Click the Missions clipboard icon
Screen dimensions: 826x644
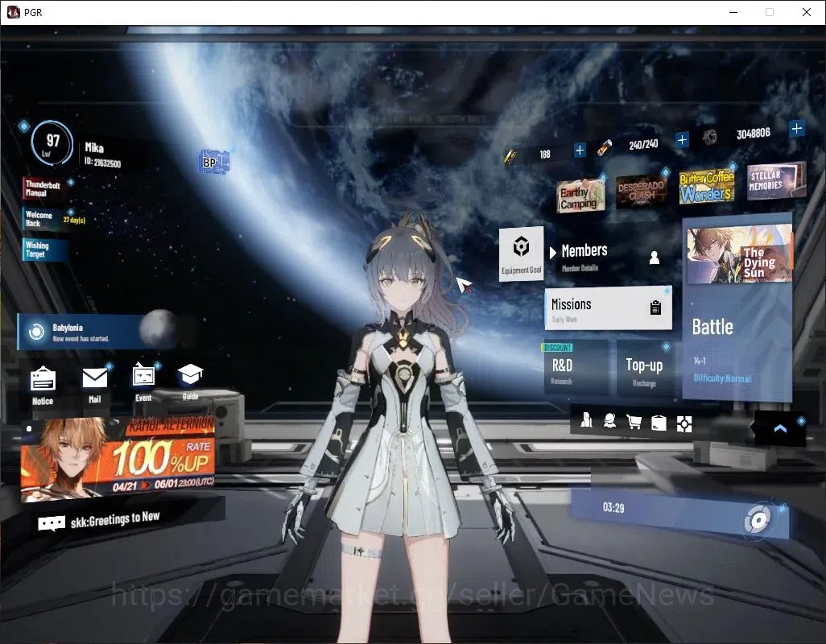pos(655,307)
